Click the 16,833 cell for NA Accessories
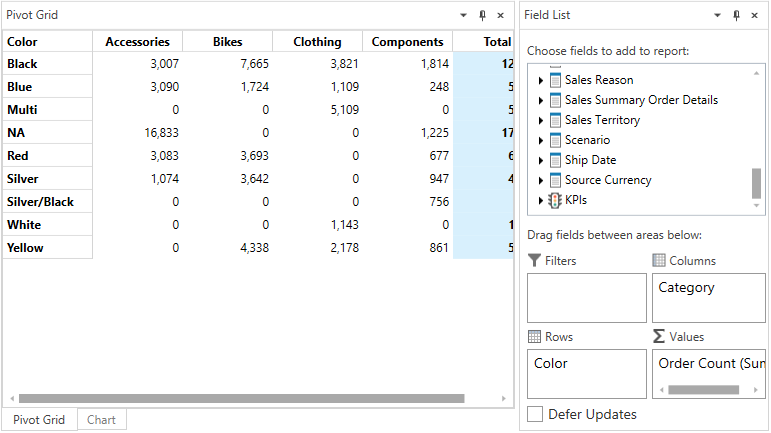This screenshot has width=771, height=433. (x=137, y=133)
